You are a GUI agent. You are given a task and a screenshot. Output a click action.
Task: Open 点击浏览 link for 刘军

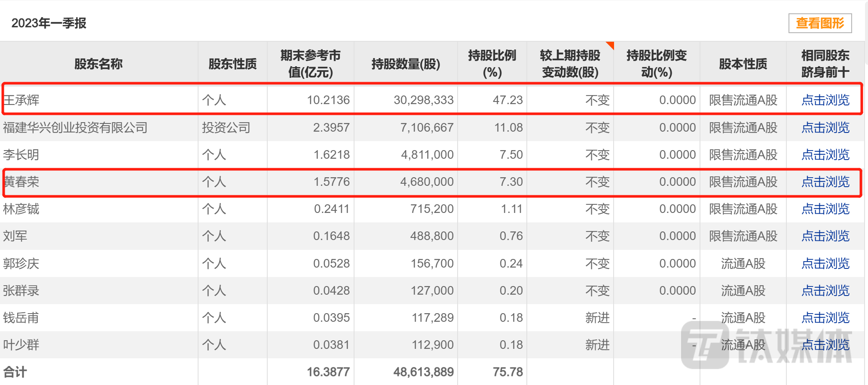pos(825,236)
